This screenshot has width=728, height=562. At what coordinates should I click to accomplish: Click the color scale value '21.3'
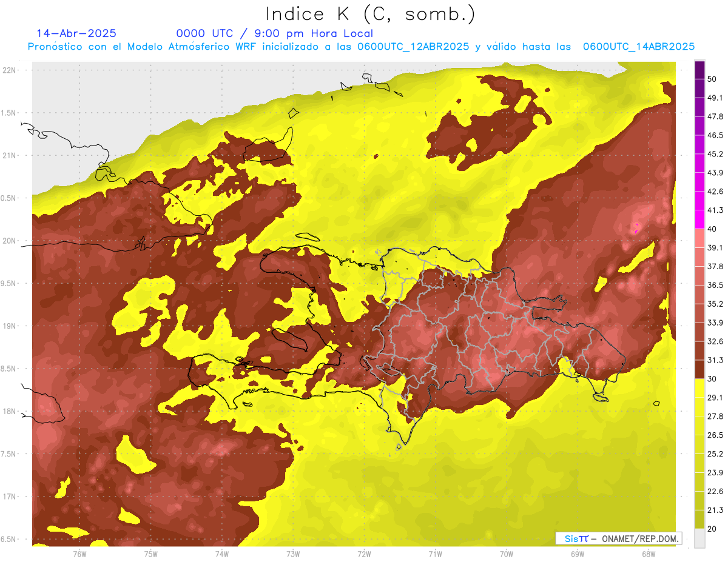coord(715,509)
